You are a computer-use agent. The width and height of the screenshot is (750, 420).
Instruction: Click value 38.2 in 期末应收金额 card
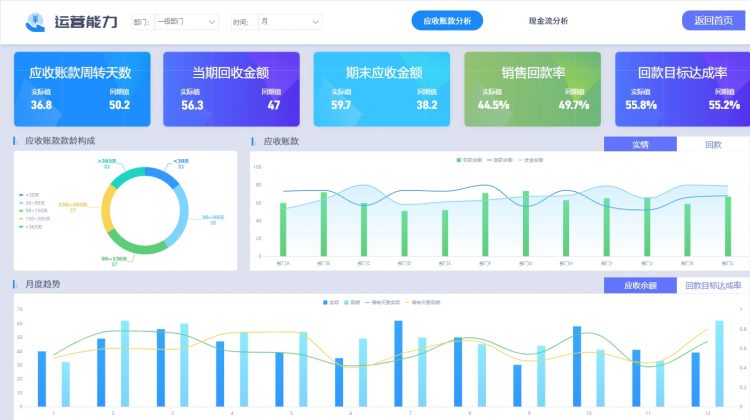[427, 105]
